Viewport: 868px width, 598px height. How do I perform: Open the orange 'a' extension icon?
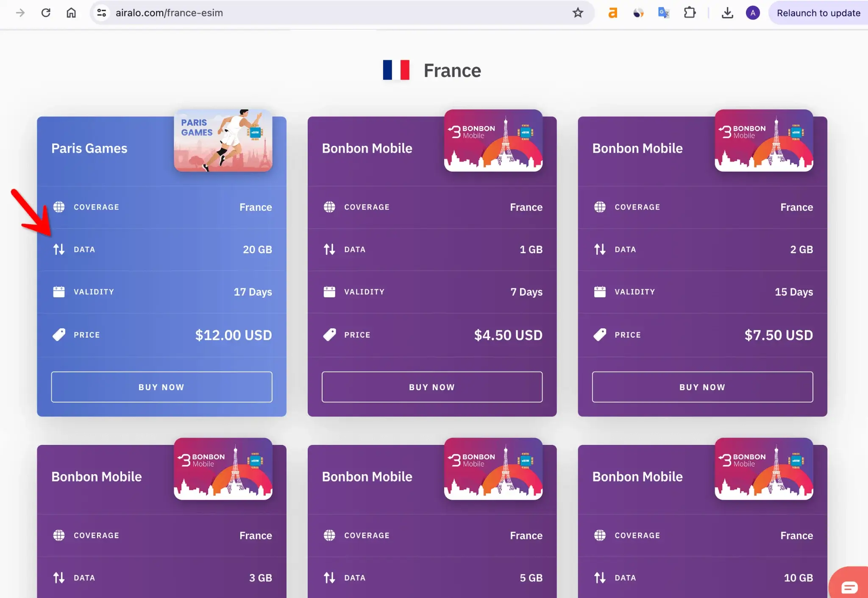(x=612, y=13)
